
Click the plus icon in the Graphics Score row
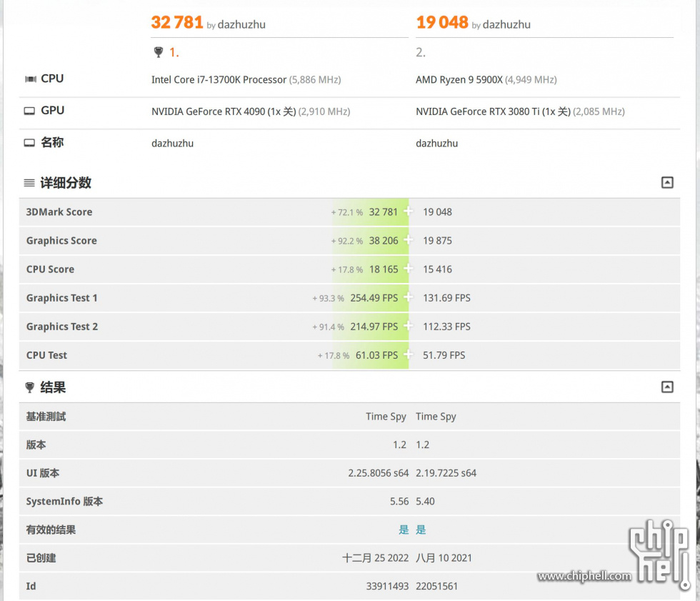click(x=408, y=240)
